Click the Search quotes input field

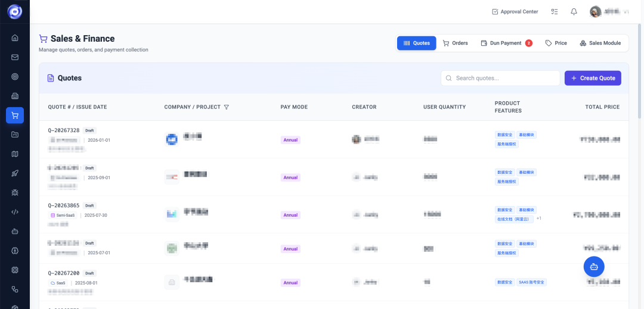pyautogui.click(x=500, y=78)
